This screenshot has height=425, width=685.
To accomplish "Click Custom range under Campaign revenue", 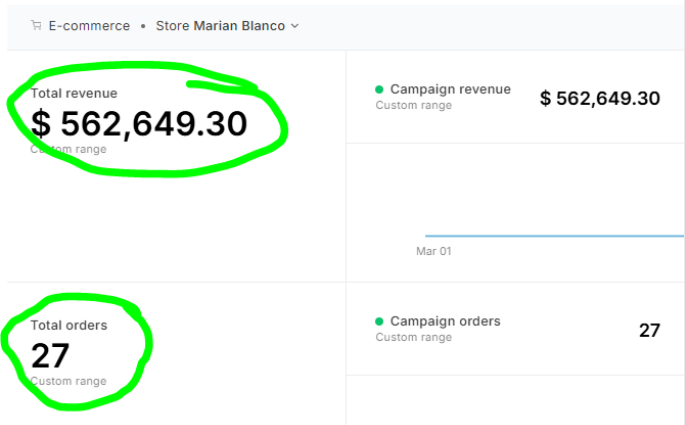I will coord(413,105).
